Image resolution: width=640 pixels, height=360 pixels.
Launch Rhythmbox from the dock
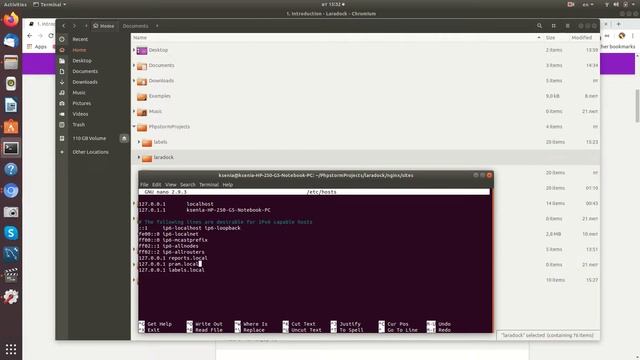point(11,84)
